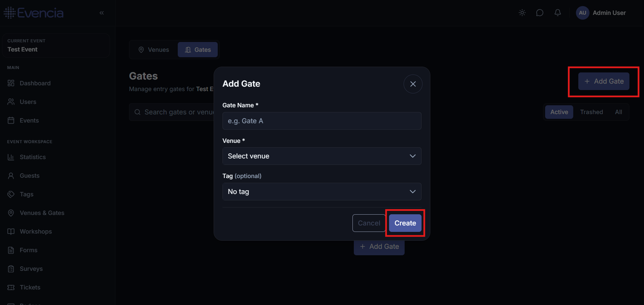
Task: Collapse the sidebar with double-chevron icon
Action: 102,13
